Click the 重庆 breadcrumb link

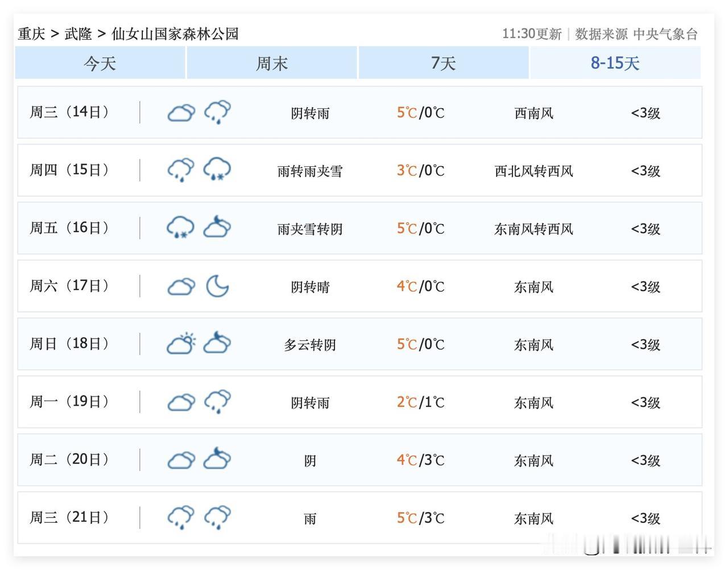coord(31,34)
